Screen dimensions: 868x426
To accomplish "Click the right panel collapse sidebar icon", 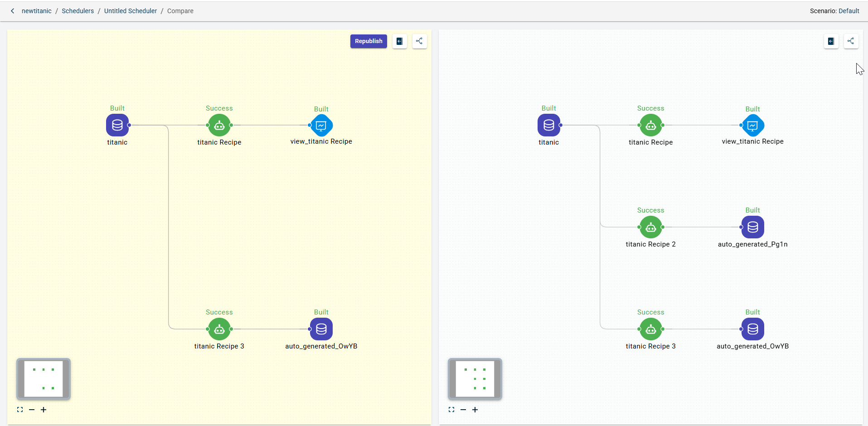I will coord(831,41).
